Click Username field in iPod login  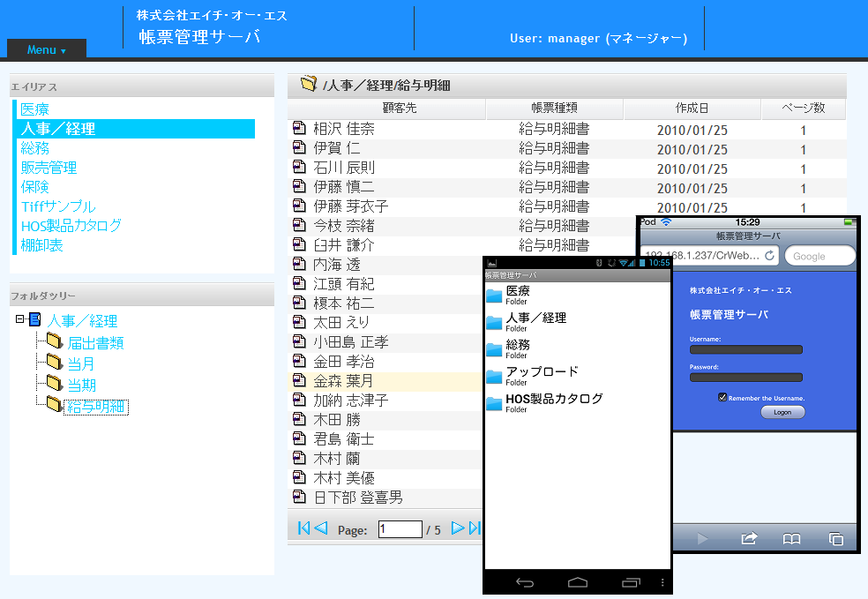coord(745,349)
